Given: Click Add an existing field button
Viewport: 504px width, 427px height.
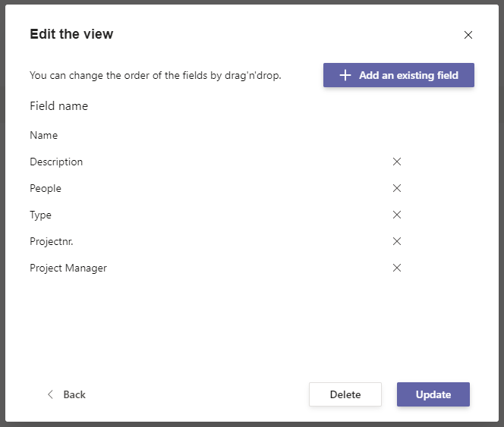Looking at the screenshot, I should (x=398, y=75).
